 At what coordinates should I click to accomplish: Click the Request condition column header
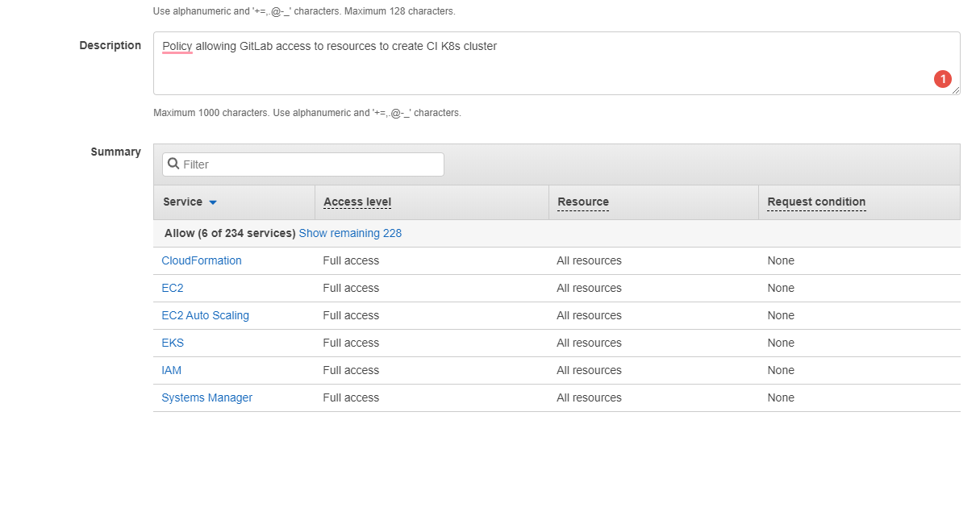816,202
